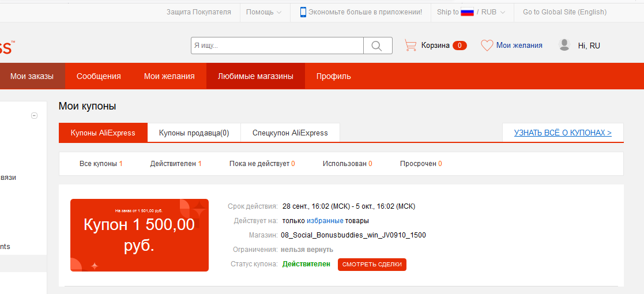Filter by Пока не действует 0

pos(262,163)
